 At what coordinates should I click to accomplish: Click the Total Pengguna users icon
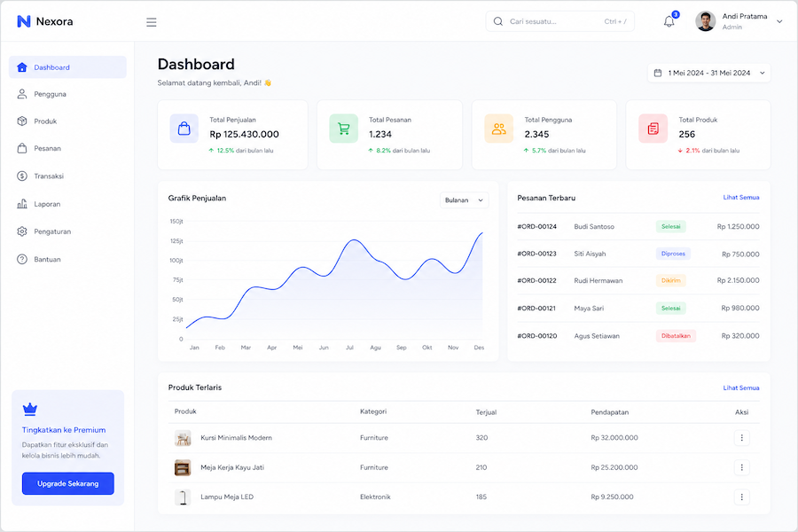(498, 129)
